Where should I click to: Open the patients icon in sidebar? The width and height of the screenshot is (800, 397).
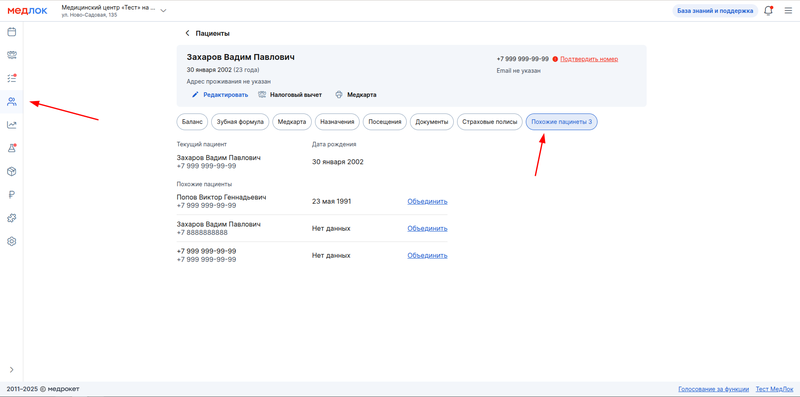pyautogui.click(x=11, y=102)
